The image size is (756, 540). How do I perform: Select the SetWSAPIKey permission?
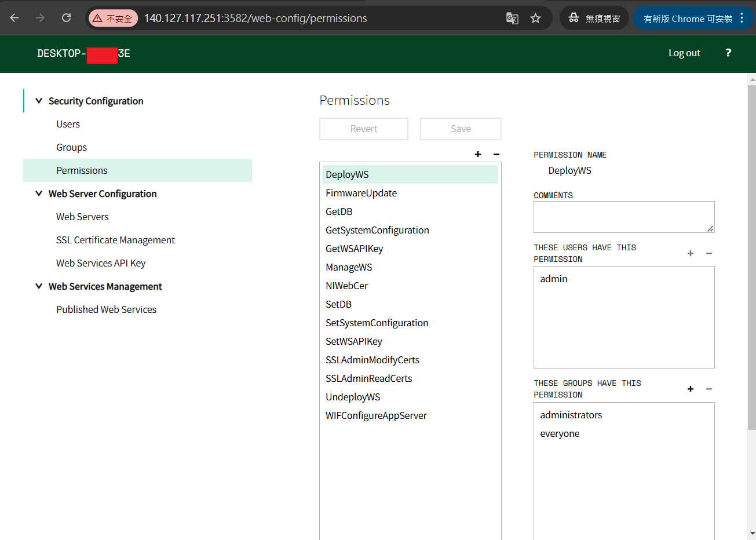point(410,341)
